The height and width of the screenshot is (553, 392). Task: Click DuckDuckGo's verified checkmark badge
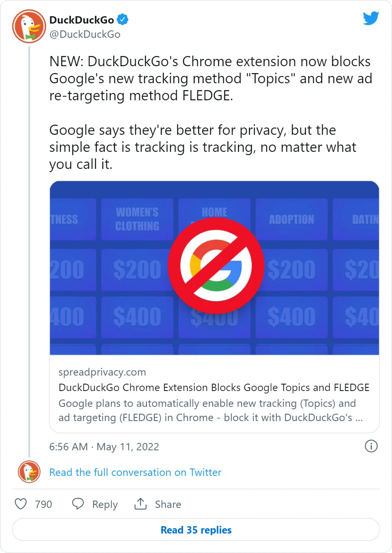pos(122,19)
